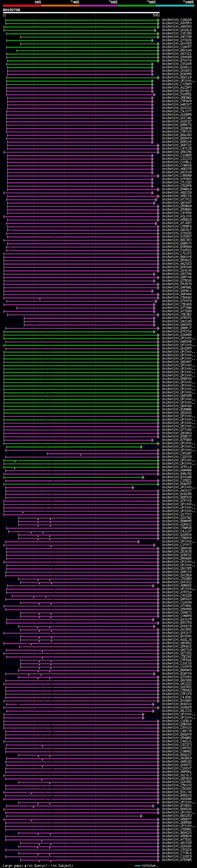This screenshot has height=868, width=197.
Task: Select the UniRef100_B0DCH5 label
Action: click(177, 494)
